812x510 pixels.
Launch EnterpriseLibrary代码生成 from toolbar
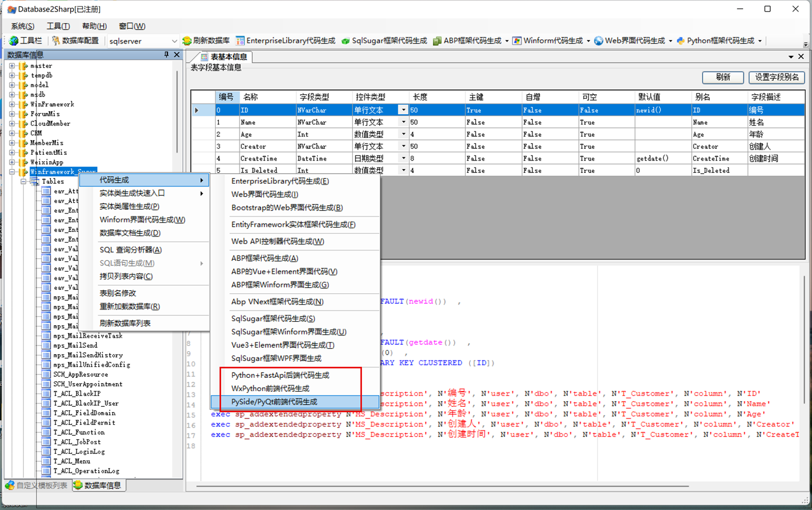click(285, 41)
